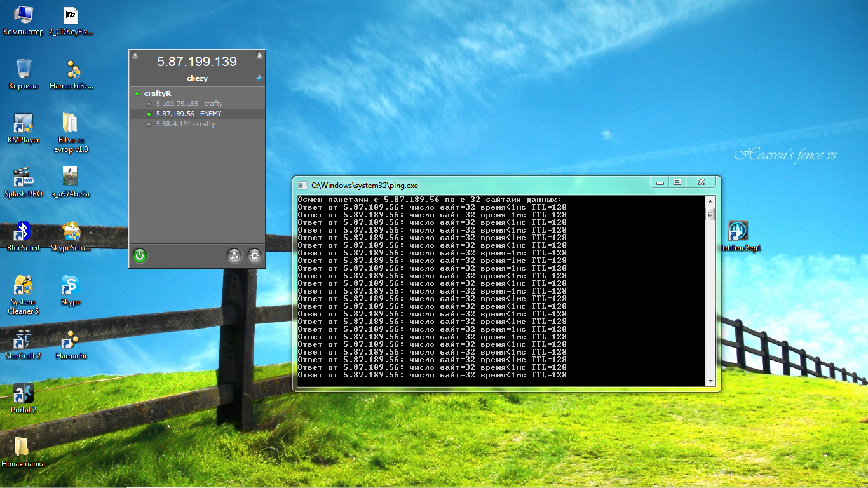
Task: Launch Portal 2 shortcut
Action: pyautogui.click(x=24, y=398)
